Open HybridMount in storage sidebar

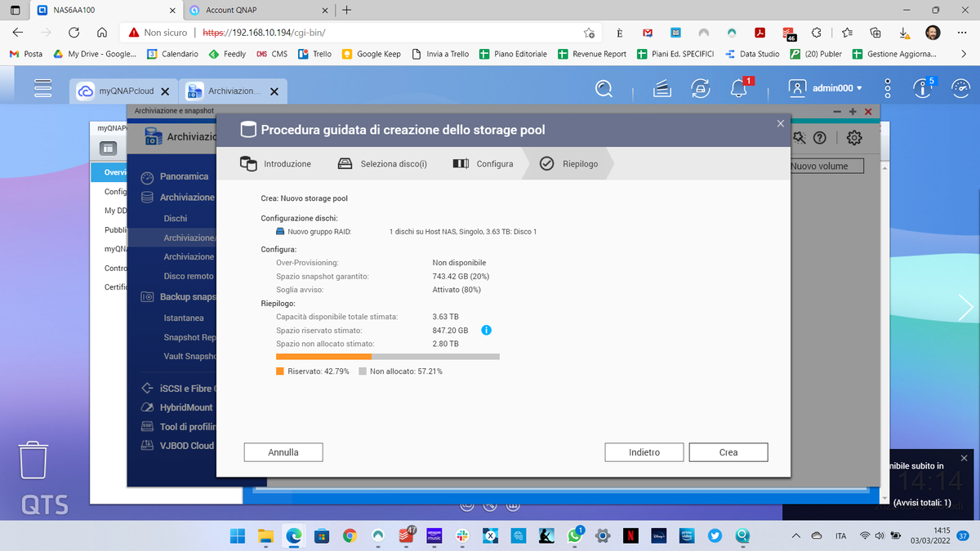click(x=176, y=407)
